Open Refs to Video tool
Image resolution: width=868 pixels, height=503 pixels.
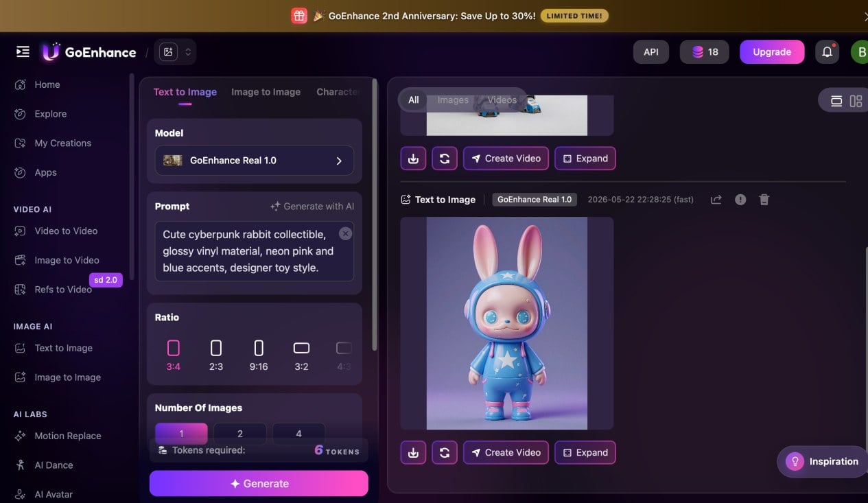pyautogui.click(x=63, y=290)
